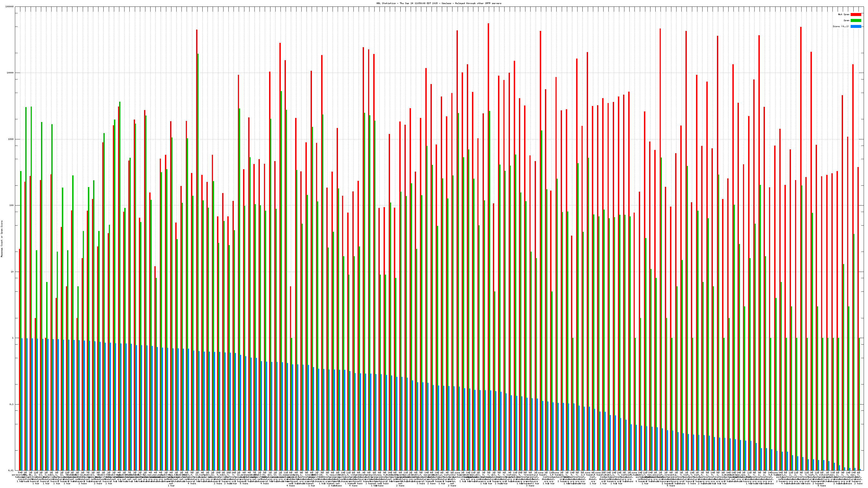
Task: Click the vertical Message Count axis label
Action: [x=2, y=239]
